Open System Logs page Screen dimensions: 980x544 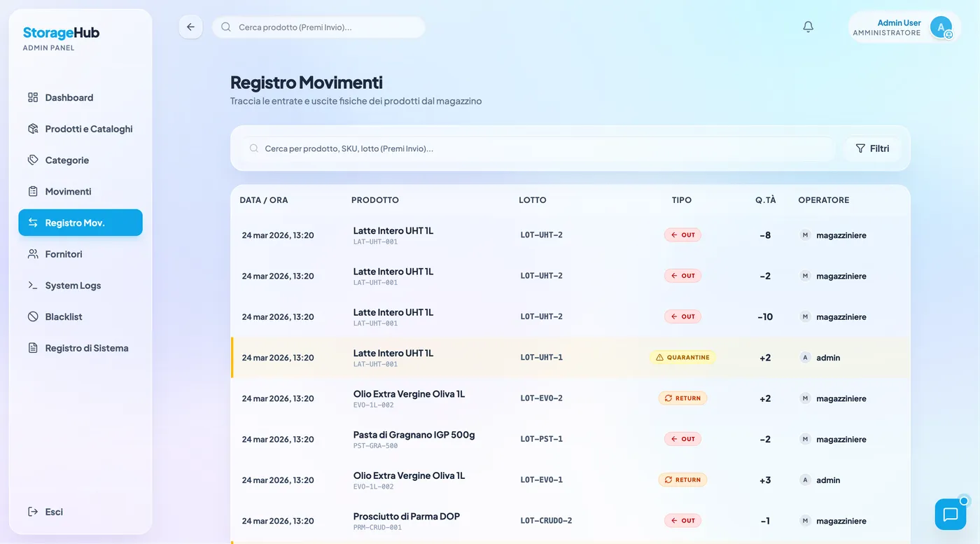click(80, 285)
